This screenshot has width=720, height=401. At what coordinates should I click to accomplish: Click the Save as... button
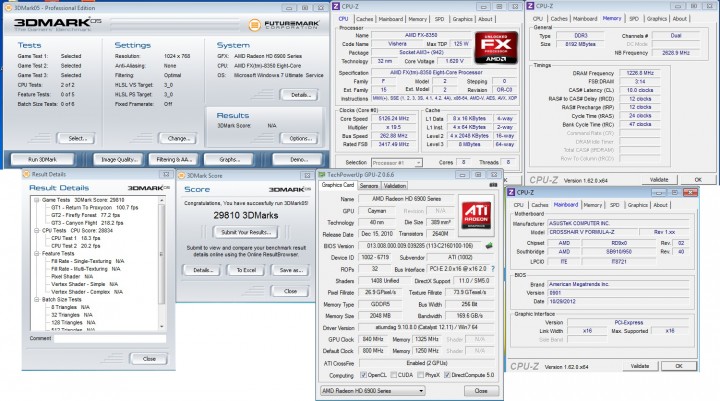pos(291,270)
